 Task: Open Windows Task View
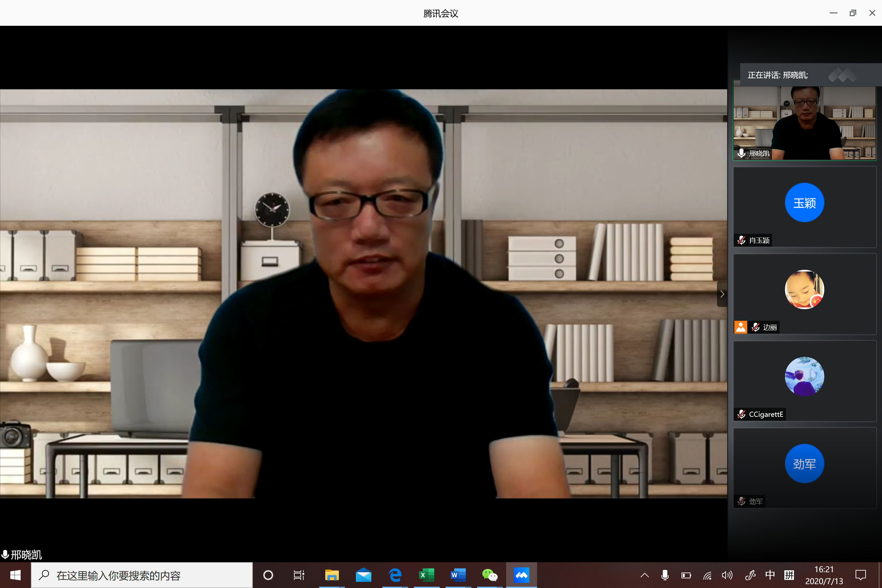pos(299,575)
